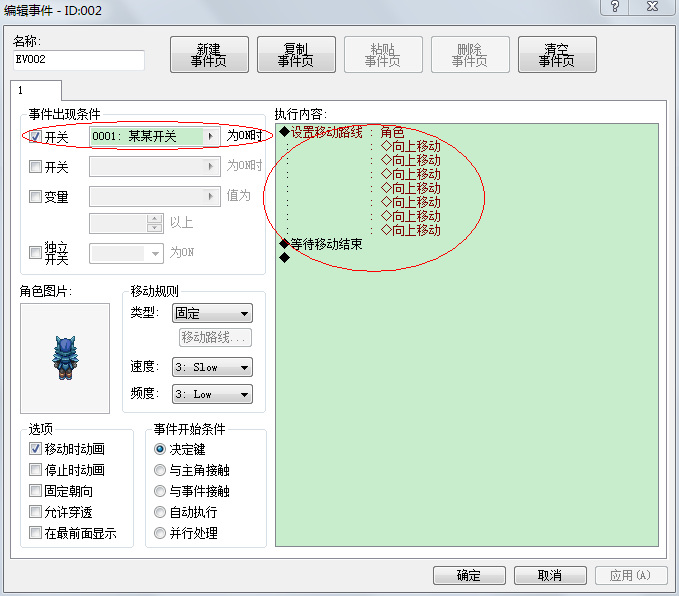Screen dimensions: 679x596
Task: Enable the second 开关 condition checkbox
Action: [x=35, y=166]
